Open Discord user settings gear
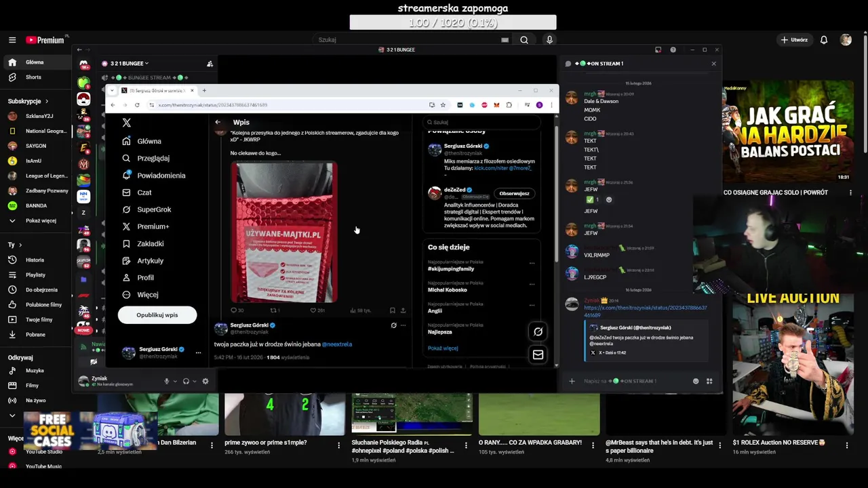This screenshot has width=868, height=488. tap(205, 381)
